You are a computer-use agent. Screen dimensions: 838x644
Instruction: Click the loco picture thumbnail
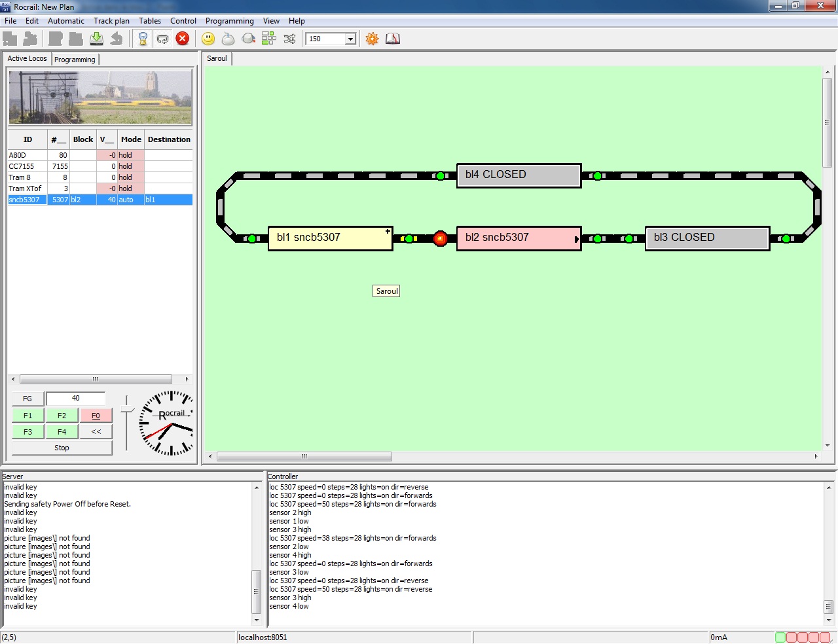coord(100,98)
